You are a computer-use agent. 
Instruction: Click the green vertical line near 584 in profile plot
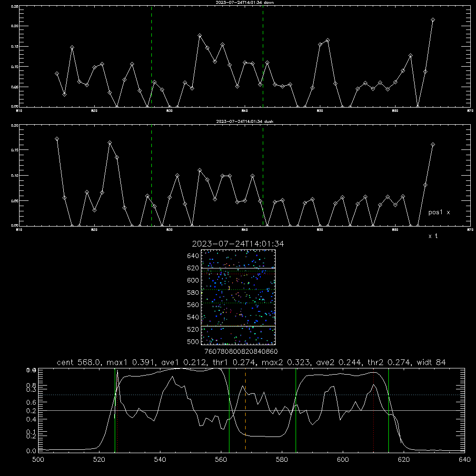296,410
